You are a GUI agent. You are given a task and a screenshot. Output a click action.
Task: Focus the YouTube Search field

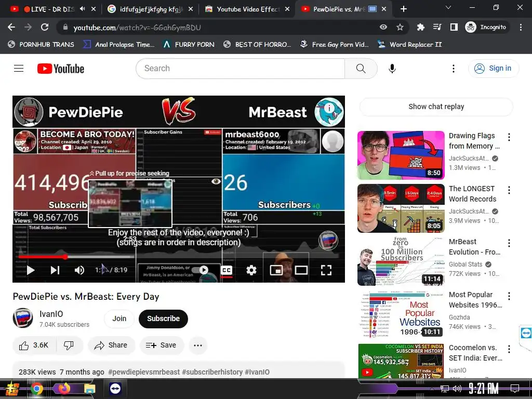point(240,69)
